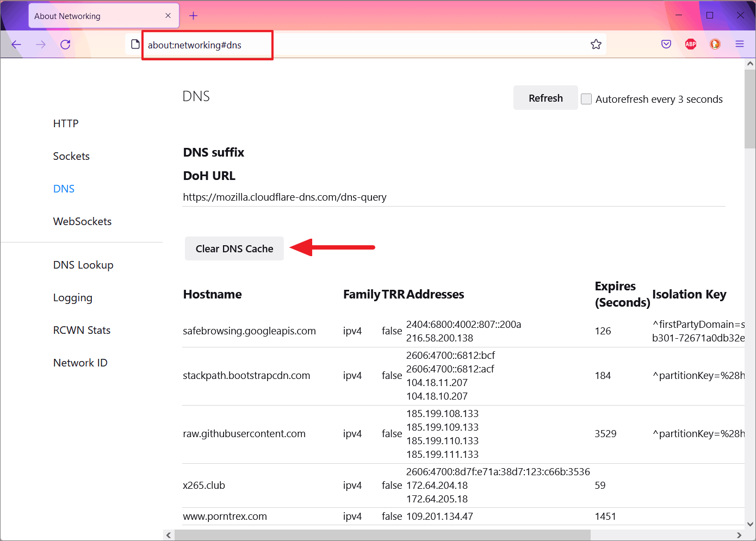
Task: Open the DuckDuckGo Privacy Essentials extension
Action: pos(715,44)
